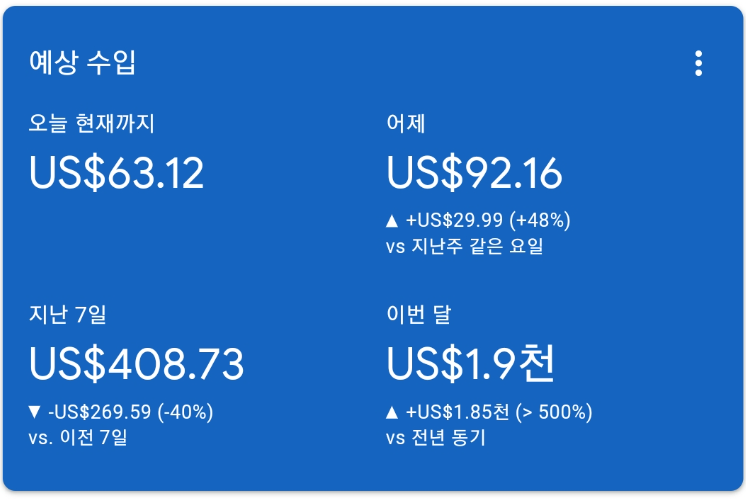Click the +US$29.99 (+48%) change text
The image size is (746, 501).
(x=488, y=220)
